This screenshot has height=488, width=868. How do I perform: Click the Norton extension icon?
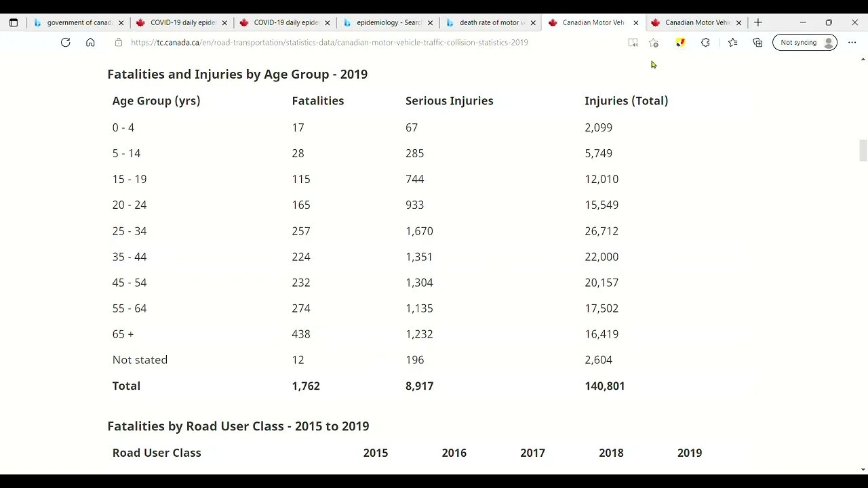(680, 42)
